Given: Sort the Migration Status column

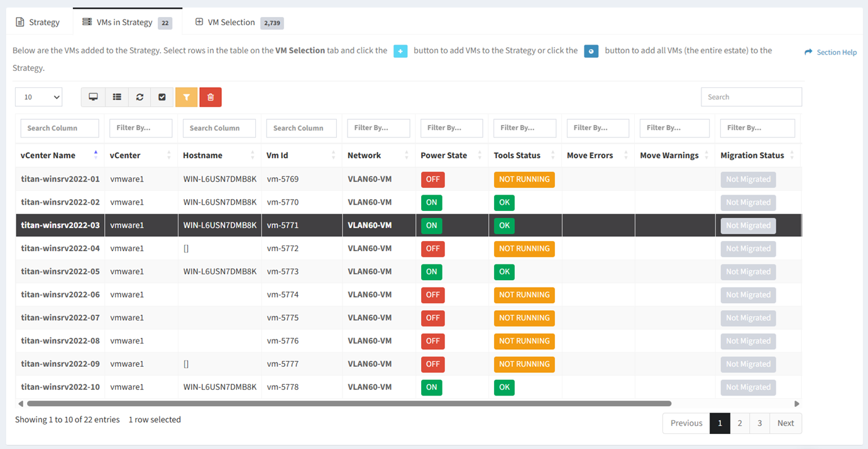Looking at the screenshot, I should coord(792,155).
